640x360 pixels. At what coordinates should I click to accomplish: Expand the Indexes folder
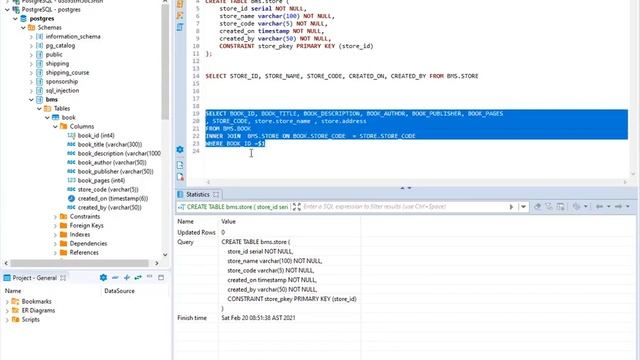coord(55,235)
